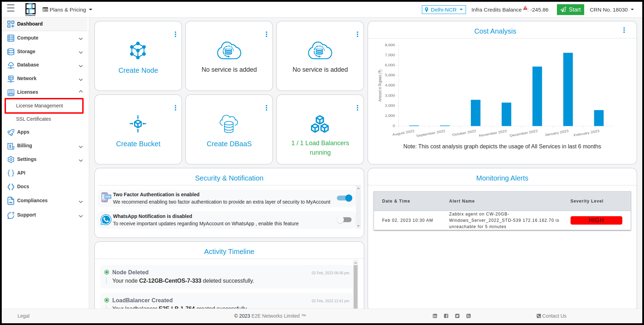Viewport: 644px width, 325px height.
Task: Click Security & Notification scrollbar down arrow
Action: coord(358,226)
